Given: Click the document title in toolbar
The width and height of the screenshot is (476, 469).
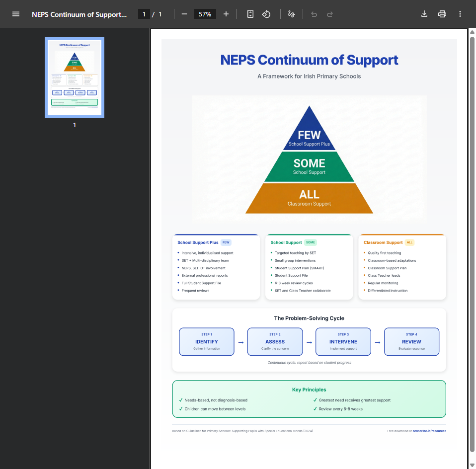Looking at the screenshot, I should tap(79, 14).
